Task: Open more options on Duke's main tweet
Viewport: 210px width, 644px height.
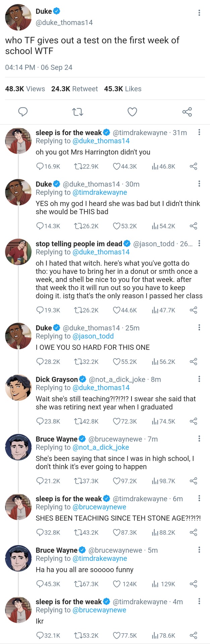Action: [199, 13]
